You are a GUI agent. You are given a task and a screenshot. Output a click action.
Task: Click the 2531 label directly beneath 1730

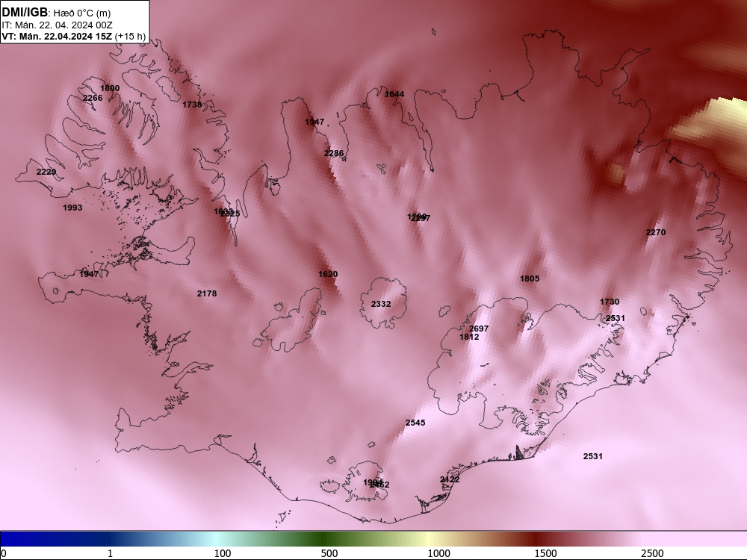coord(616,319)
